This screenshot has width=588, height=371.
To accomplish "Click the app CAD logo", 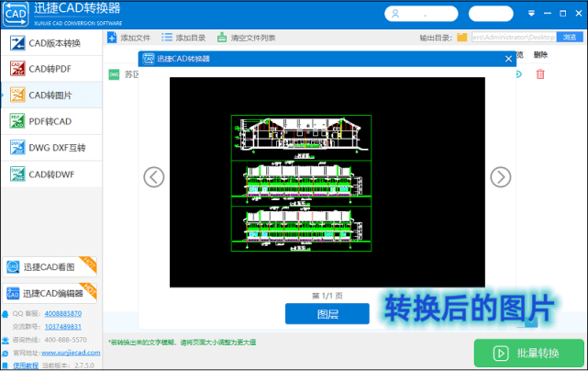I will [16, 15].
